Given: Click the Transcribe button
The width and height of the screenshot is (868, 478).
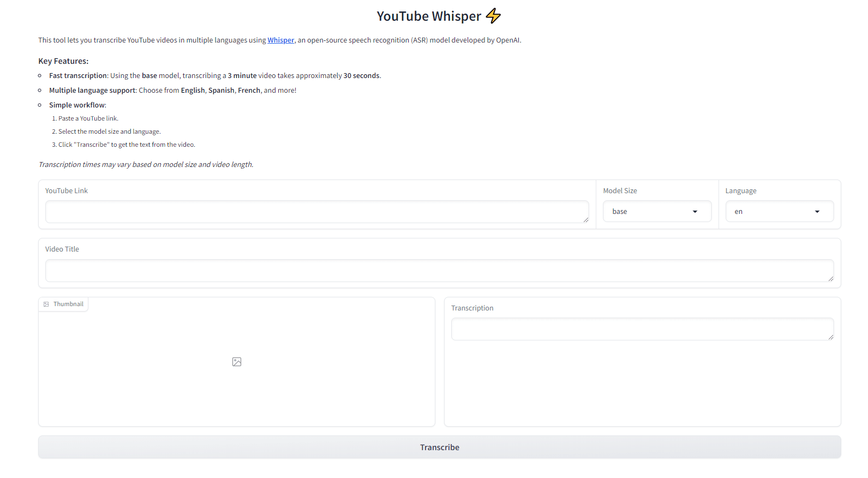Looking at the screenshot, I should pyautogui.click(x=439, y=447).
